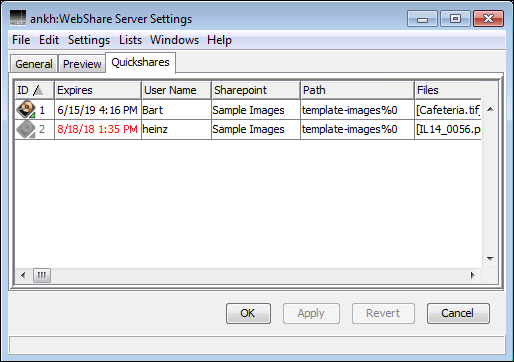Click the quickshare icon in row 1
The image size is (514, 362).
(x=26, y=109)
